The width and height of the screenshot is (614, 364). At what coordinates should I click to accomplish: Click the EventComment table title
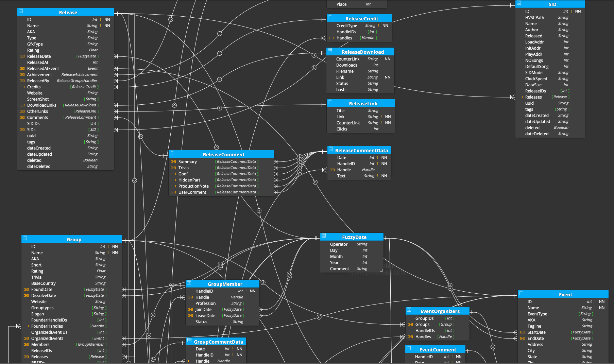[x=438, y=350]
